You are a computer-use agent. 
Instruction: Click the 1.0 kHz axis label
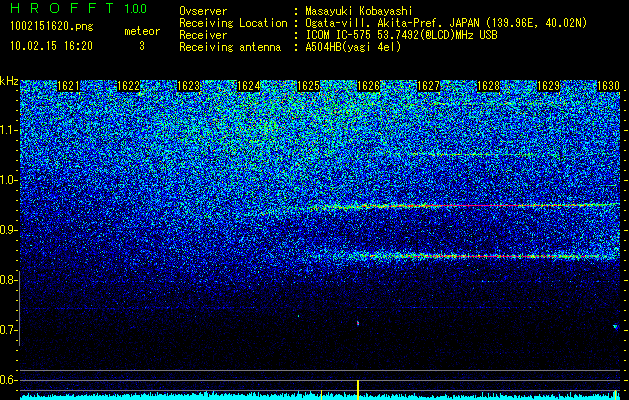tap(8, 180)
